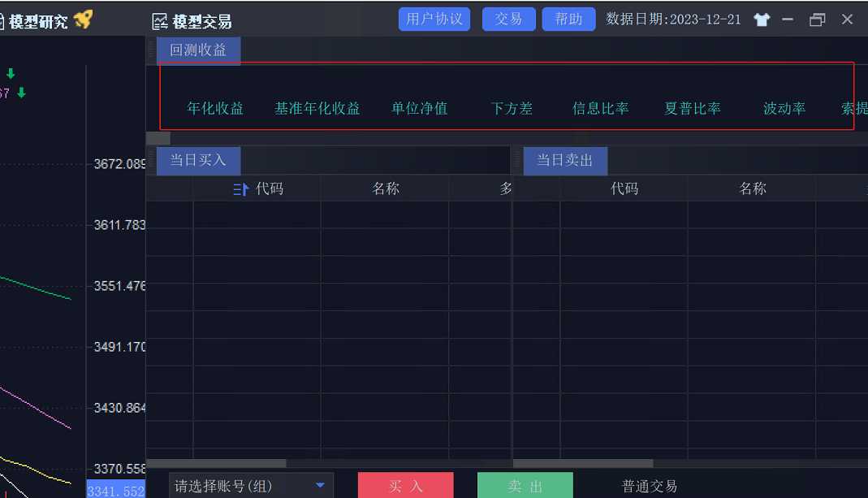The width and height of the screenshot is (868, 498).
Task: Click the 单位净值 column header
Action: pyautogui.click(x=420, y=108)
